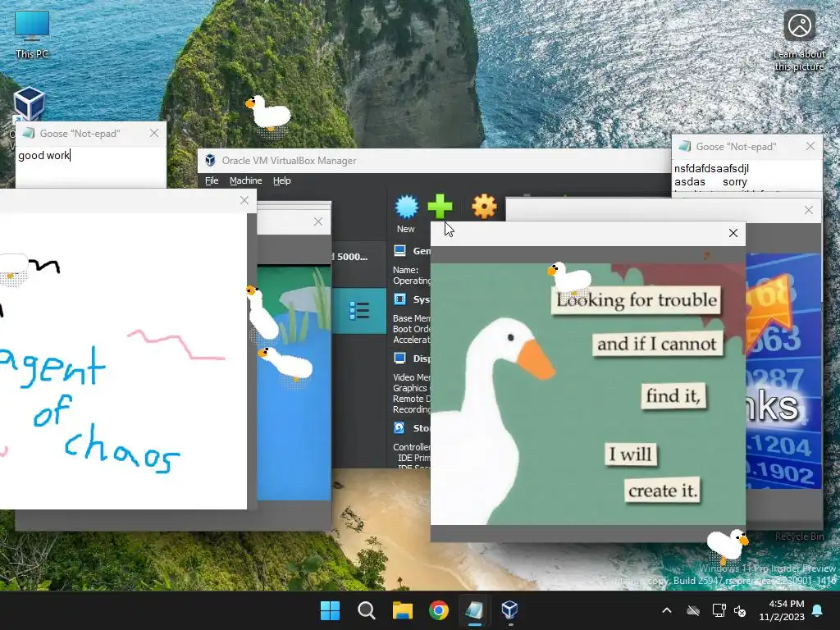
Task: Click the Oracle VM VirtualBox Manager title bar
Action: [x=434, y=160]
